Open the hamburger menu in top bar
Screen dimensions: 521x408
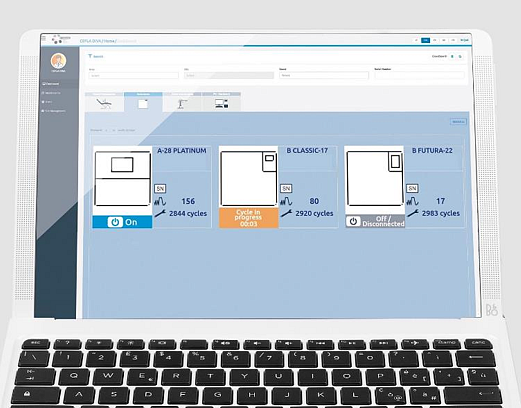[x=44, y=39]
